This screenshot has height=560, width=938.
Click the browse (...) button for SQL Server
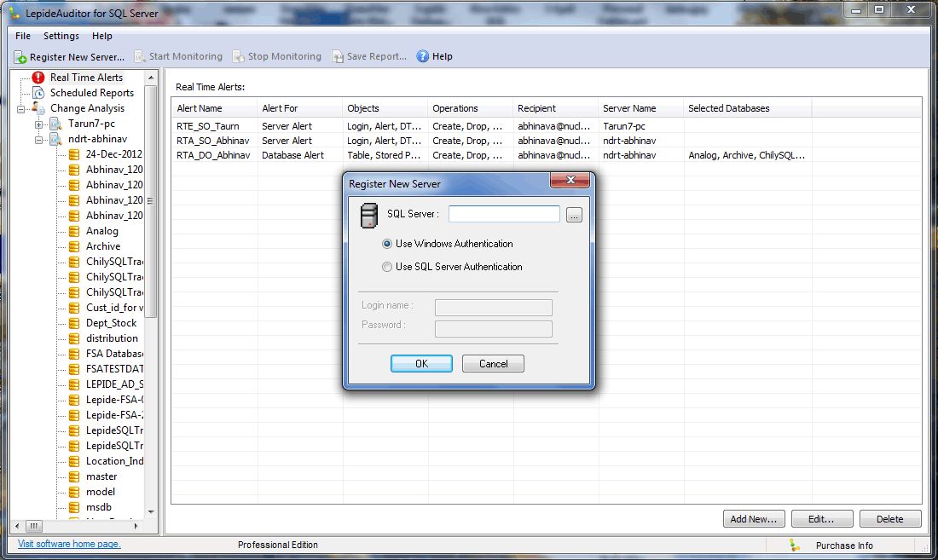(x=574, y=215)
